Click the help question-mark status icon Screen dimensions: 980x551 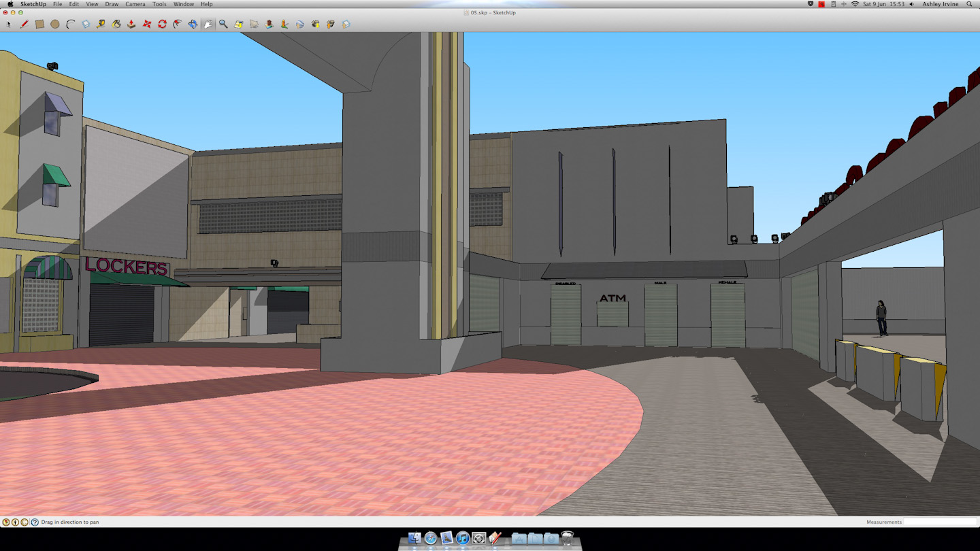point(35,522)
